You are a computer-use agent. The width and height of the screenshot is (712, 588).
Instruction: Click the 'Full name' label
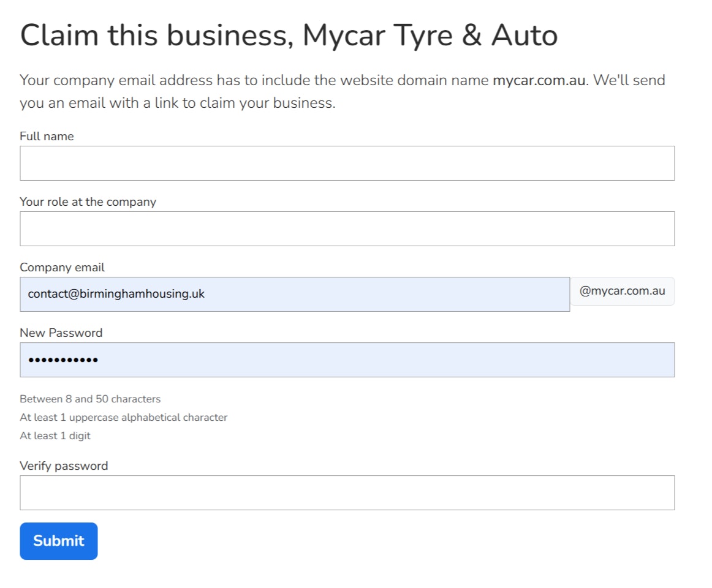pos(47,137)
